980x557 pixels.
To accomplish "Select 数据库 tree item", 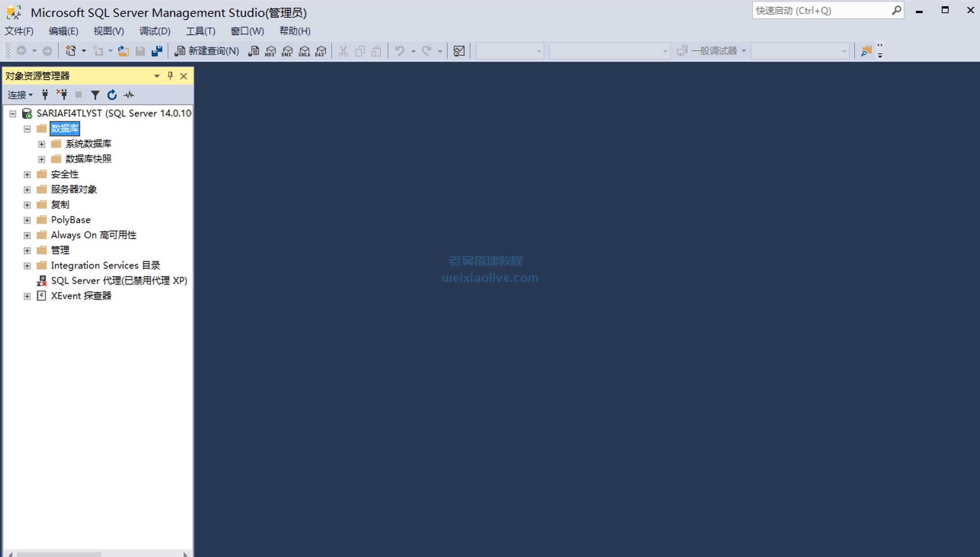I will point(65,129).
